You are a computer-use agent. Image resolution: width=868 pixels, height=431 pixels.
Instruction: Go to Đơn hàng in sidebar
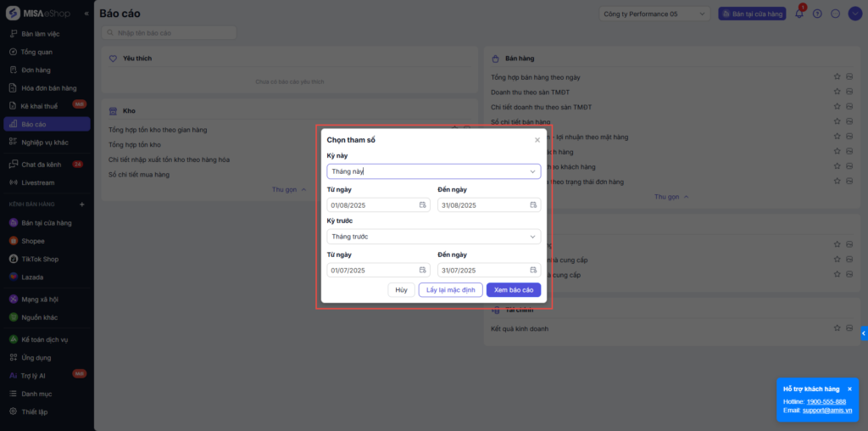pyautogui.click(x=36, y=70)
